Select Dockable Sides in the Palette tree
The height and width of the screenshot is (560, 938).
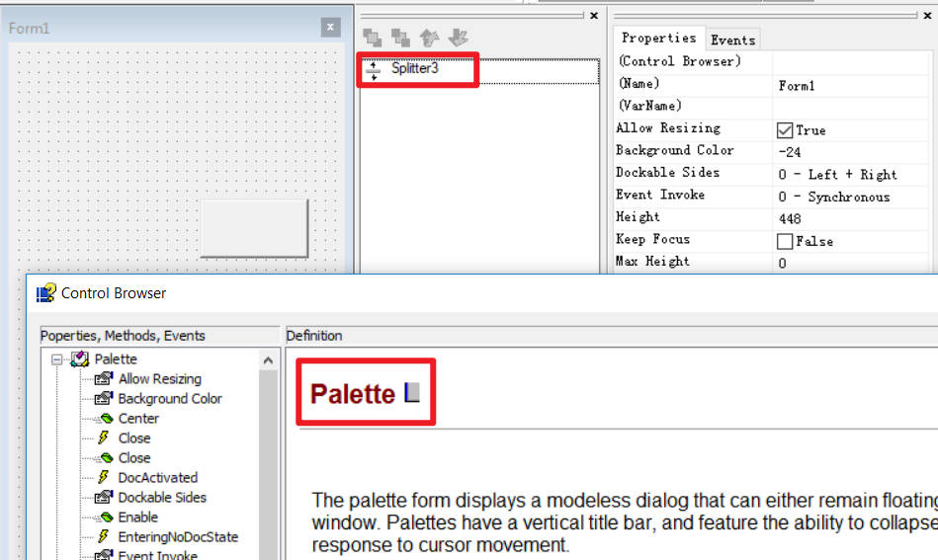pyautogui.click(x=162, y=497)
